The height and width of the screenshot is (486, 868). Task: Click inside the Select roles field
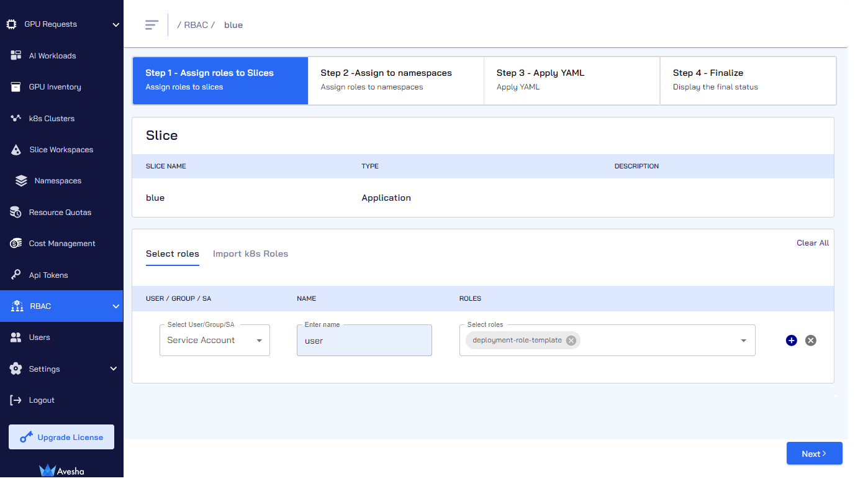point(607,340)
